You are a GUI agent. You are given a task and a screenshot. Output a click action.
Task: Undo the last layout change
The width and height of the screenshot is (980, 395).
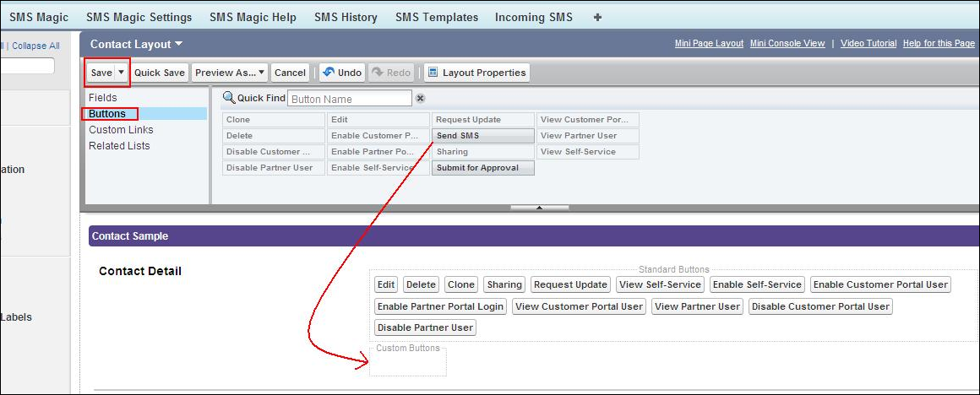click(342, 73)
